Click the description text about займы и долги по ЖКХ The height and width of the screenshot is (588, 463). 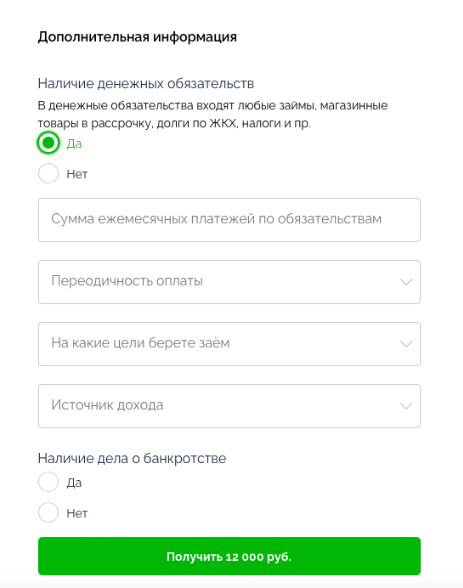[x=213, y=114]
